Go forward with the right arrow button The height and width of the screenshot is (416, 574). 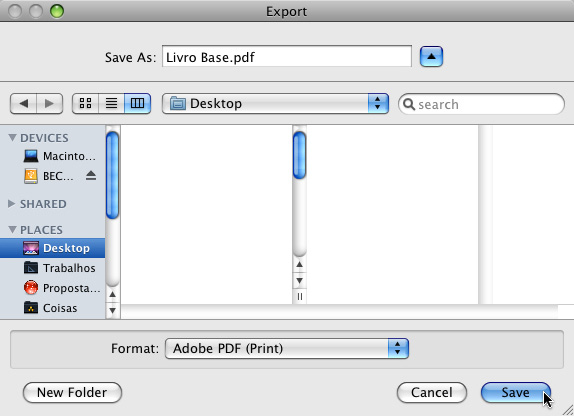coord(49,104)
